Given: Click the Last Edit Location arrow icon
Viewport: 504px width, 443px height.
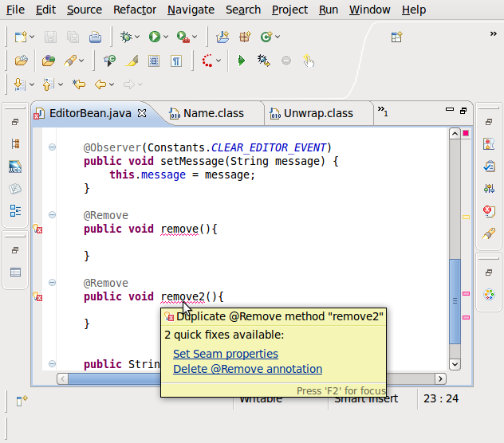Looking at the screenshot, I should tap(79, 84).
